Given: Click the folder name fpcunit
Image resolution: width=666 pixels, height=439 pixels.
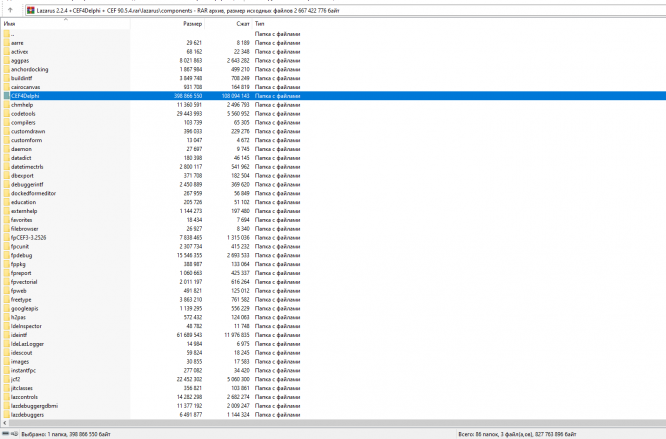Looking at the screenshot, I should click(x=20, y=247).
